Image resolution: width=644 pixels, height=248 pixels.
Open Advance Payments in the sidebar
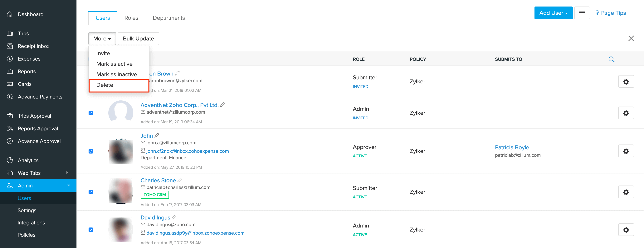pyautogui.click(x=40, y=97)
